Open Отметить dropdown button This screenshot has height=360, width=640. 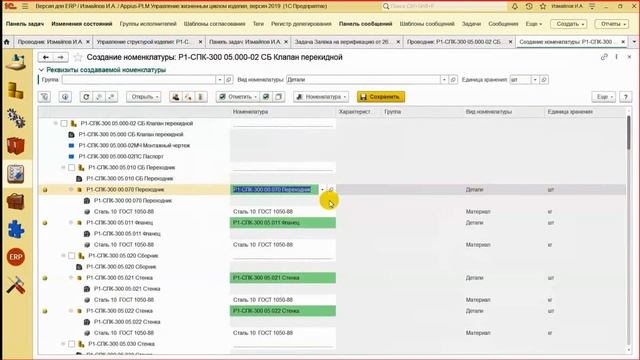pos(238,97)
